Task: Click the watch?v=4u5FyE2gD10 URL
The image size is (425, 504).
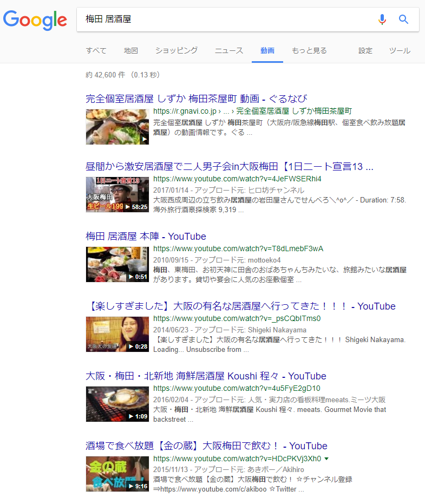Action: click(237, 388)
